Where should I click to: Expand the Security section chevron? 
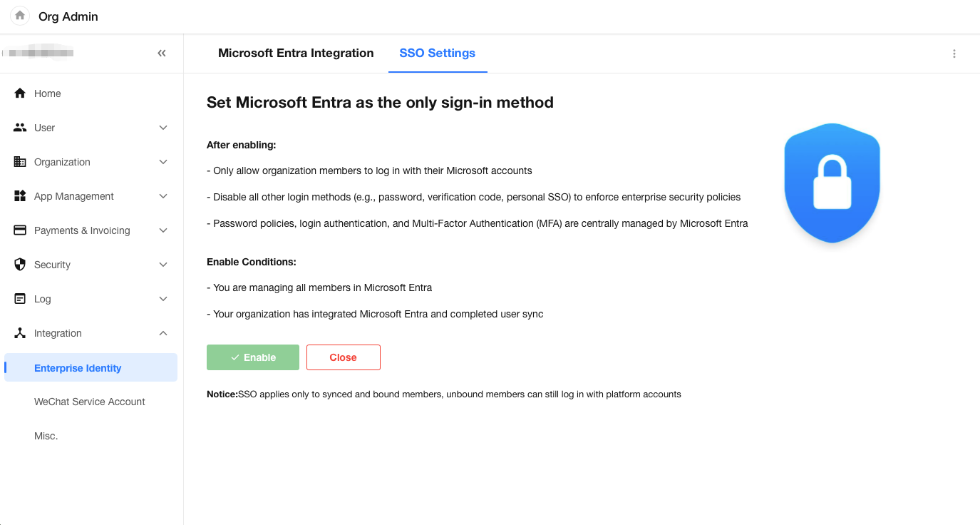[x=163, y=265]
